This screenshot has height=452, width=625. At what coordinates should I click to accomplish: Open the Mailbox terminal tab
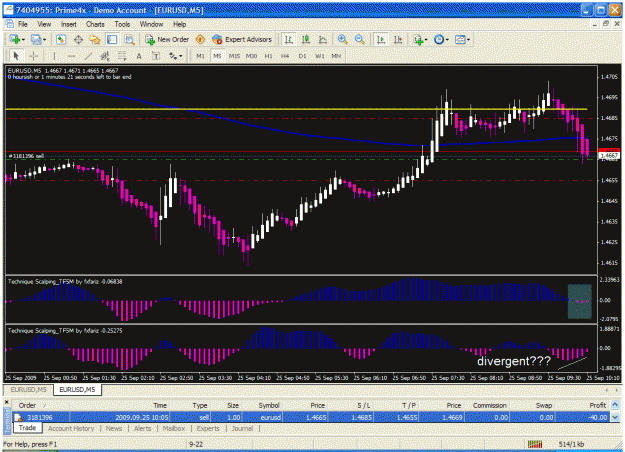tap(174, 428)
